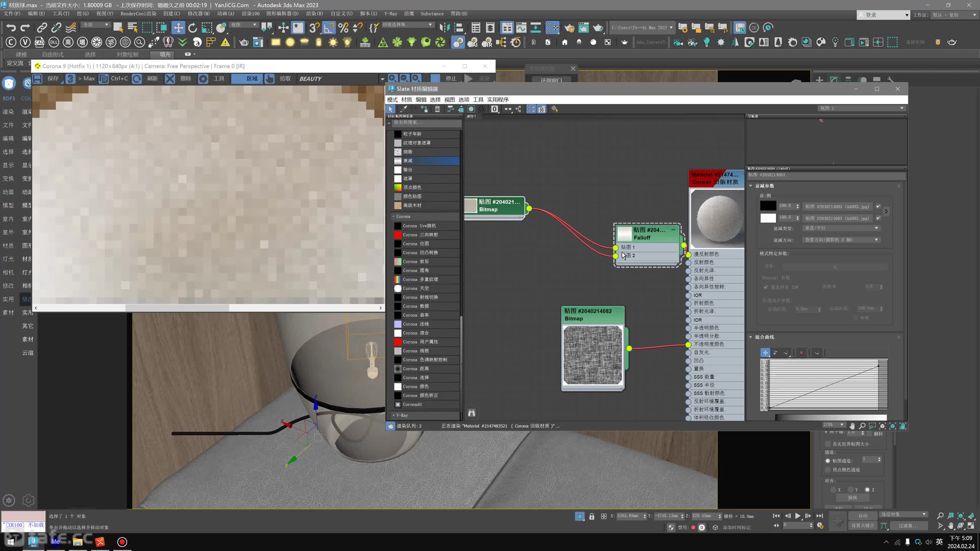Open the Slate Edit menu

[421, 99]
